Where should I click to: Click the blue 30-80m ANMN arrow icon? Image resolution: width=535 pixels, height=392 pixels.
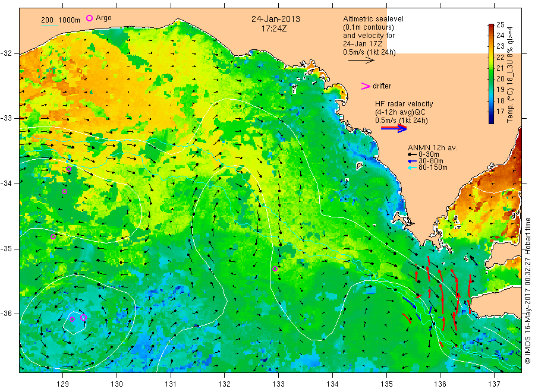tap(412, 161)
